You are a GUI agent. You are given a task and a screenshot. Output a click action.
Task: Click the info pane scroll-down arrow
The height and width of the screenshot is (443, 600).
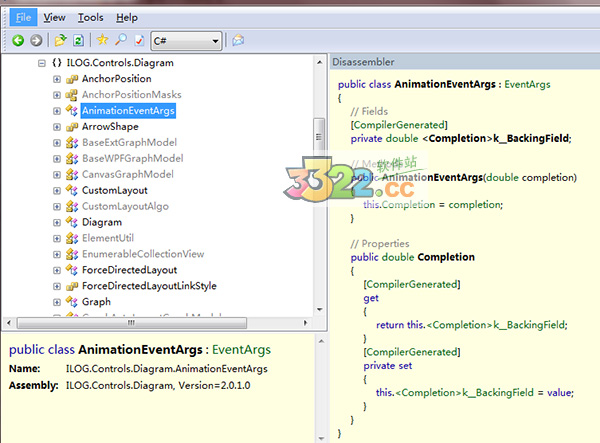point(321,438)
